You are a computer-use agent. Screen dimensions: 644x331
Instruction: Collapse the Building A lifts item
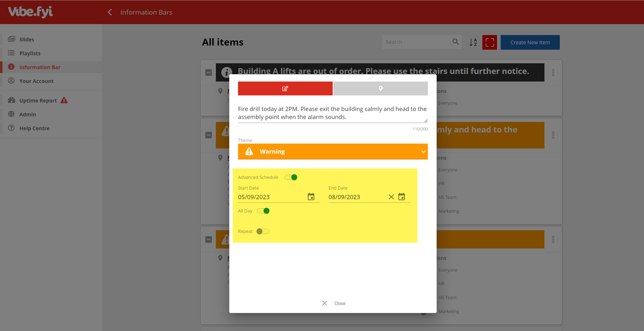209,73
